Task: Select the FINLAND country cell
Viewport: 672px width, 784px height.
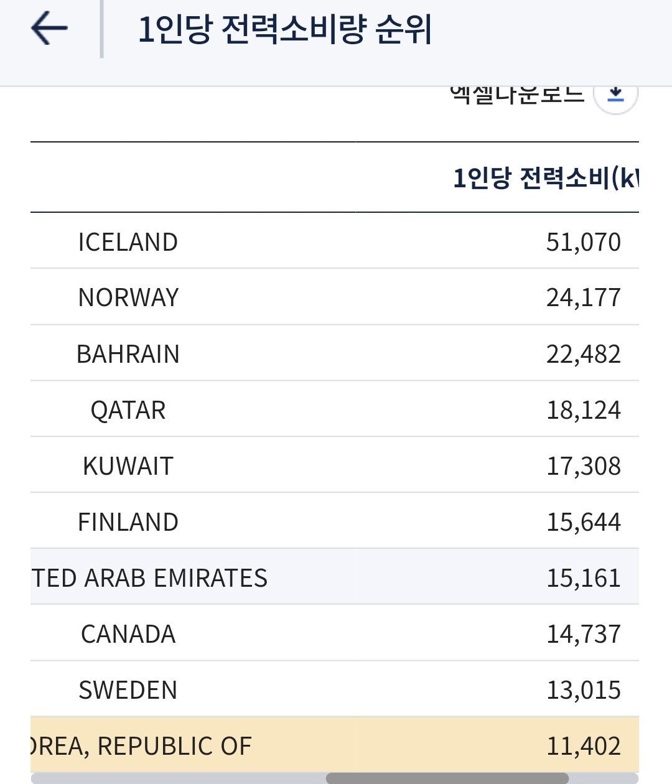Action: point(128,522)
